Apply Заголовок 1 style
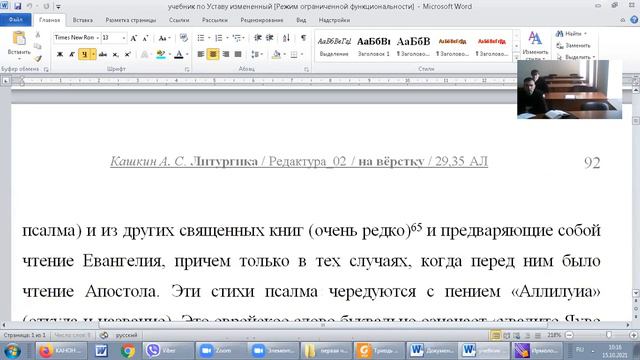The width and height of the screenshot is (640, 360). pos(373,46)
